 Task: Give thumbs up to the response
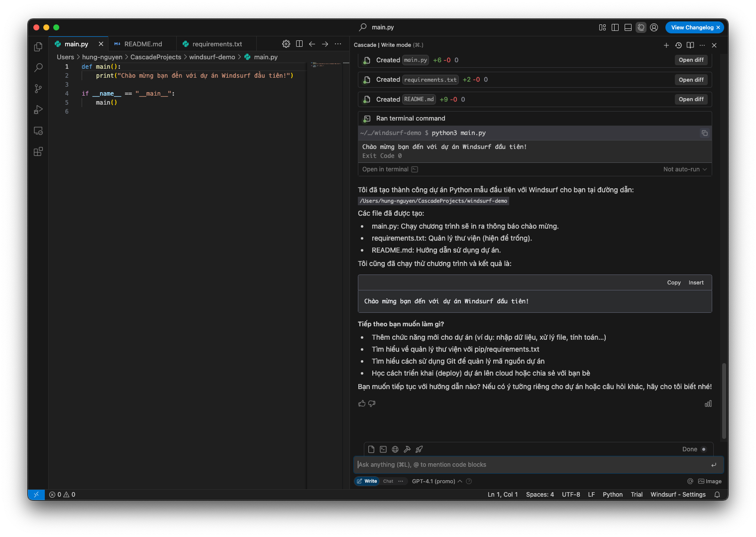click(362, 403)
